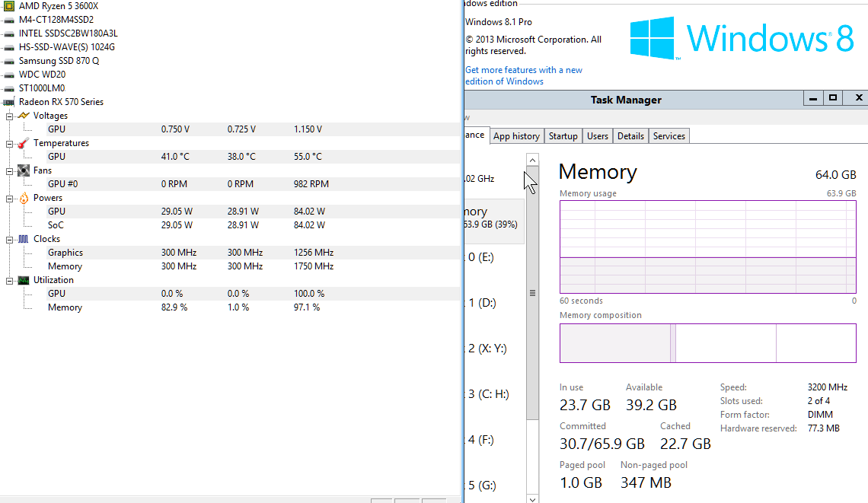Open the Details tab
The height and width of the screenshot is (503, 868).
(630, 136)
